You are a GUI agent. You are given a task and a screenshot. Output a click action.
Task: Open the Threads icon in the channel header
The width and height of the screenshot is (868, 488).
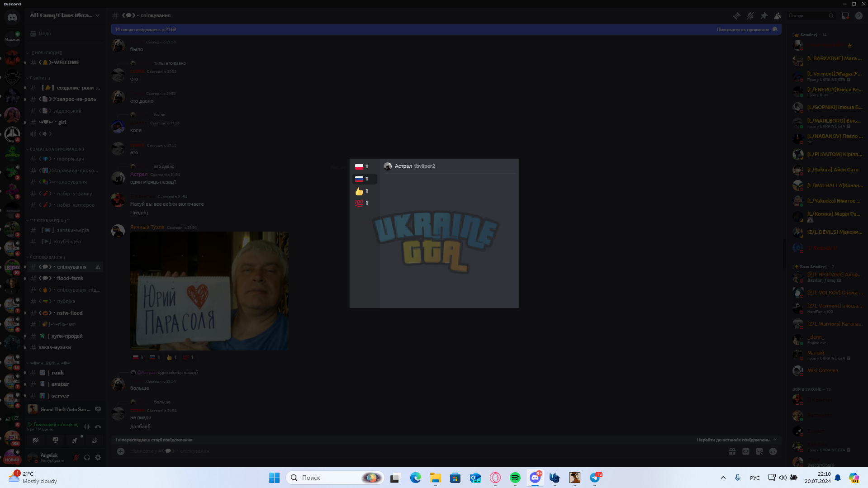click(x=737, y=16)
